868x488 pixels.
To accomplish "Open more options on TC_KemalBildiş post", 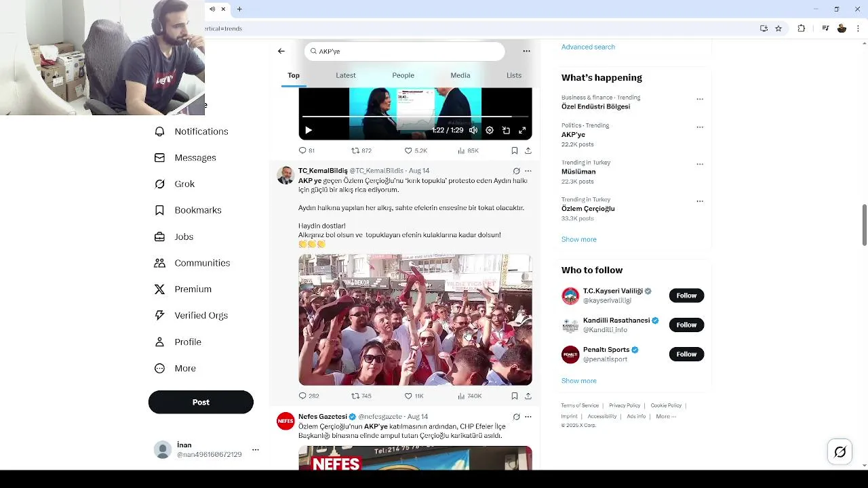I will coord(528,171).
